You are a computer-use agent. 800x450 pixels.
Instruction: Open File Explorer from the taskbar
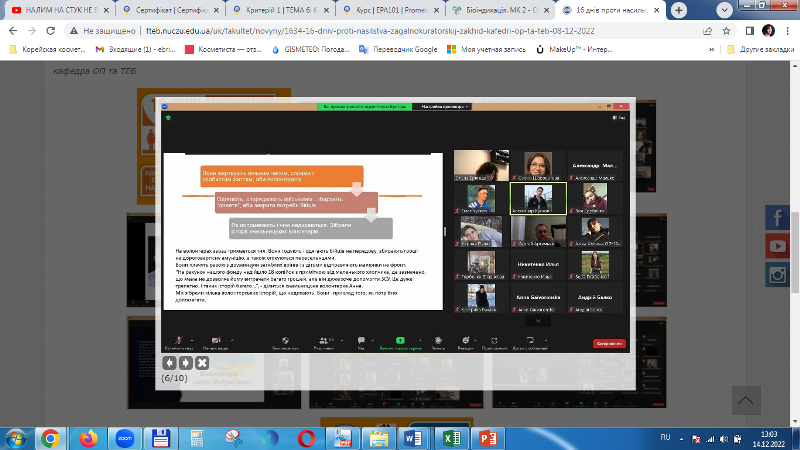tap(378, 439)
